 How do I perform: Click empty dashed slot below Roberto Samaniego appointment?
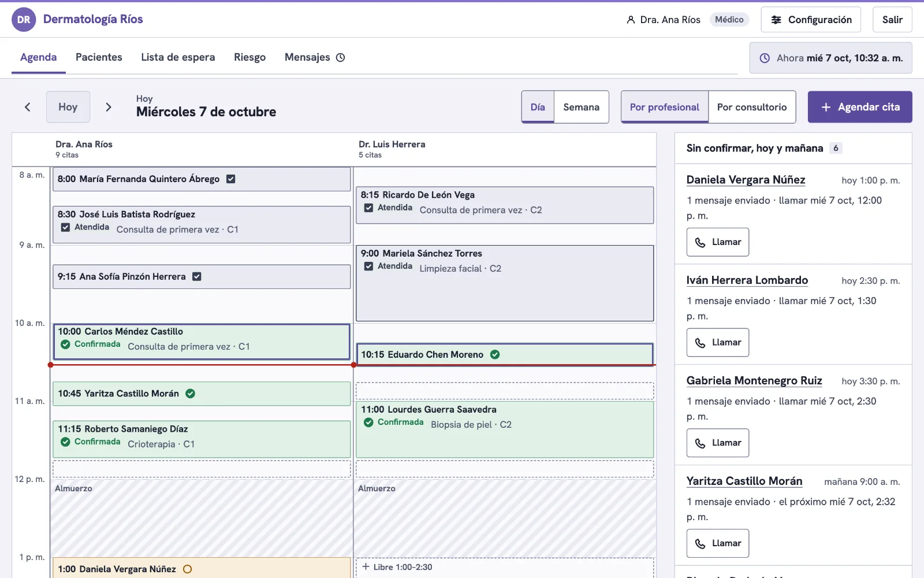(202, 469)
